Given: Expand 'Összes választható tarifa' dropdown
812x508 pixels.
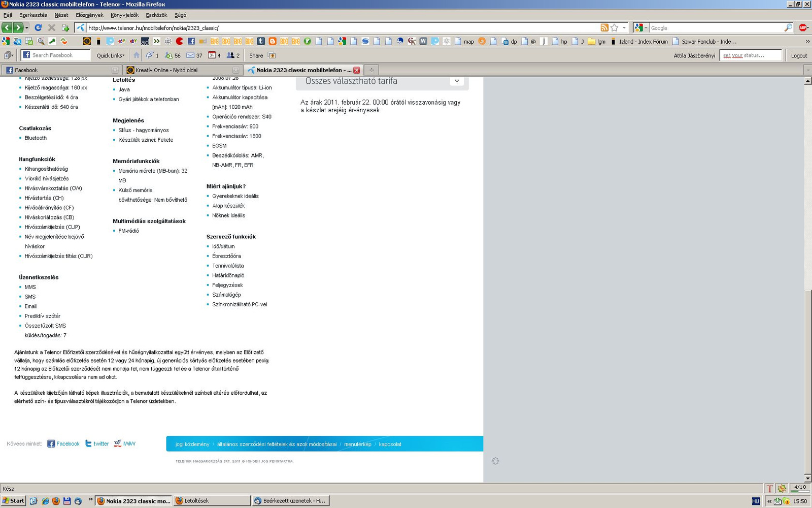Looking at the screenshot, I should 457,81.
